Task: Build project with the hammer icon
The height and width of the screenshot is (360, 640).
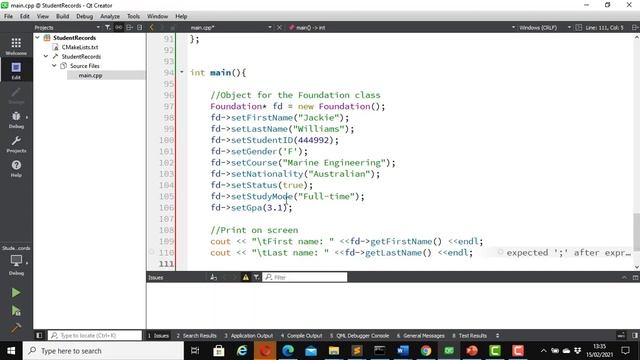Action: [x=16, y=328]
